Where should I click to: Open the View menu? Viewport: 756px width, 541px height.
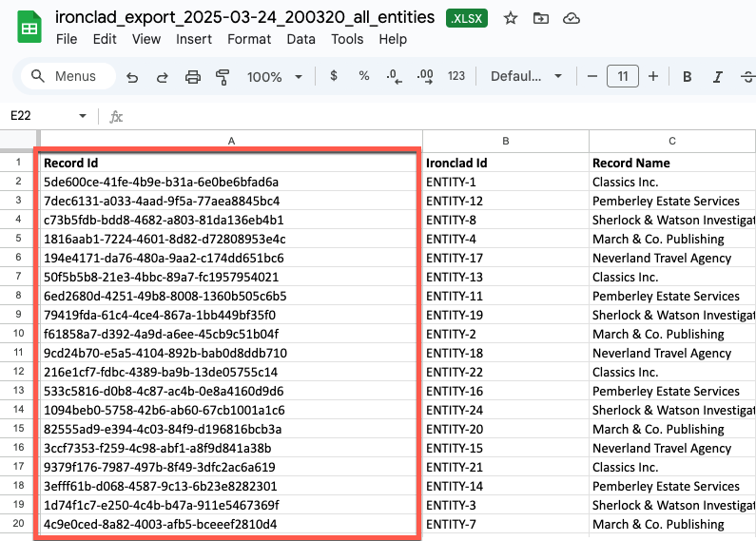pyautogui.click(x=146, y=39)
